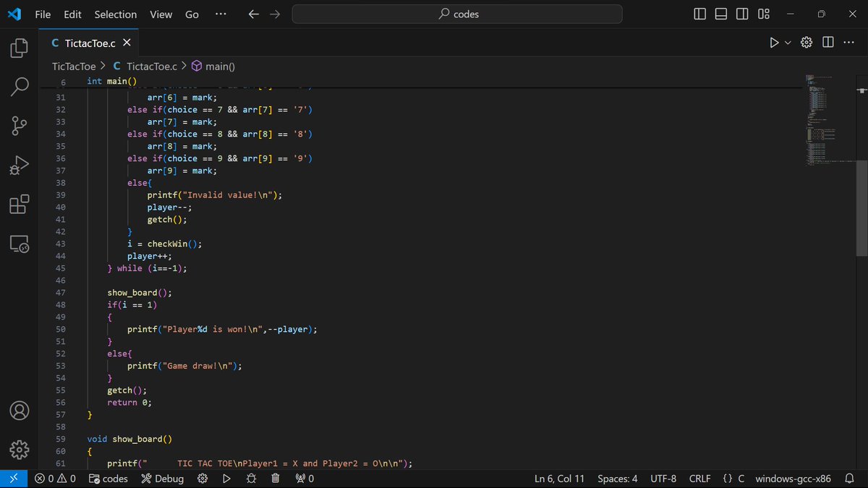Open the Edit menu

pos(72,14)
